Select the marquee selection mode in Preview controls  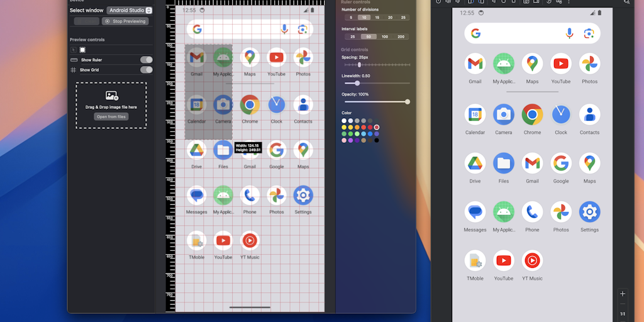click(x=82, y=50)
